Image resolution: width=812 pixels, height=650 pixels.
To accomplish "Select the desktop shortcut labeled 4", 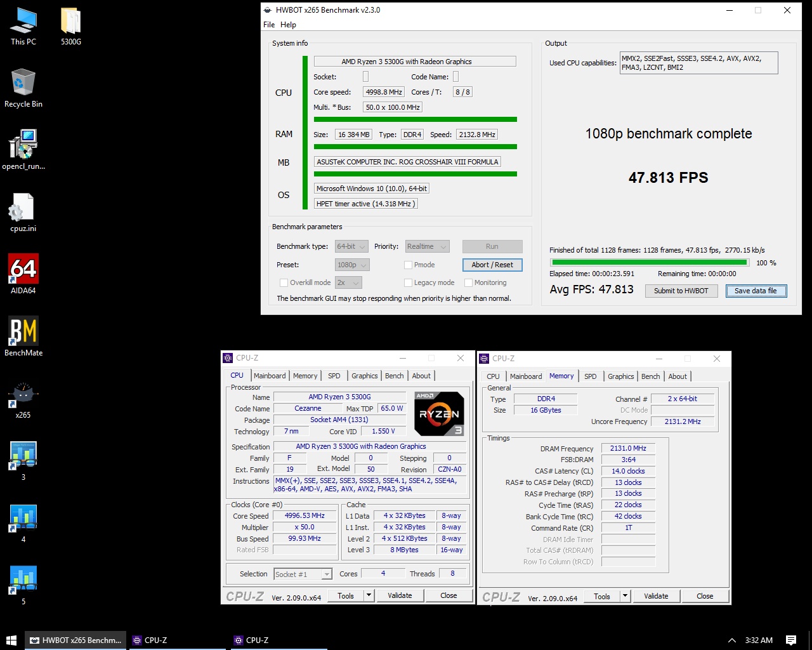I will pyautogui.click(x=23, y=523).
